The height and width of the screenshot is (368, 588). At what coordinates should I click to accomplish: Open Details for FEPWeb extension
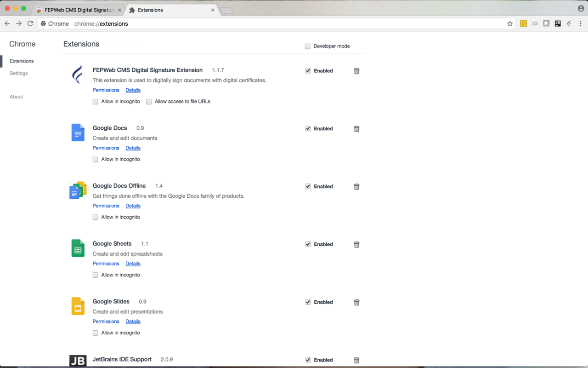133,90
